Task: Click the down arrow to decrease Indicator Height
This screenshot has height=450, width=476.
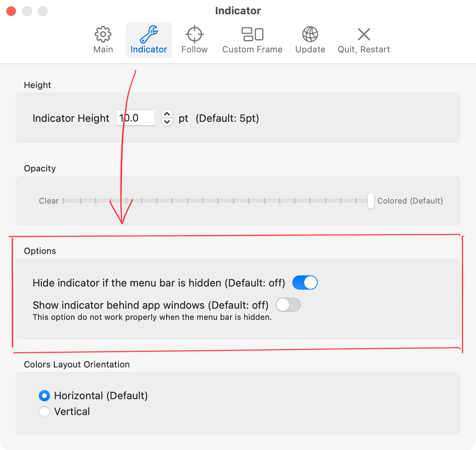Action: [167, 122]
